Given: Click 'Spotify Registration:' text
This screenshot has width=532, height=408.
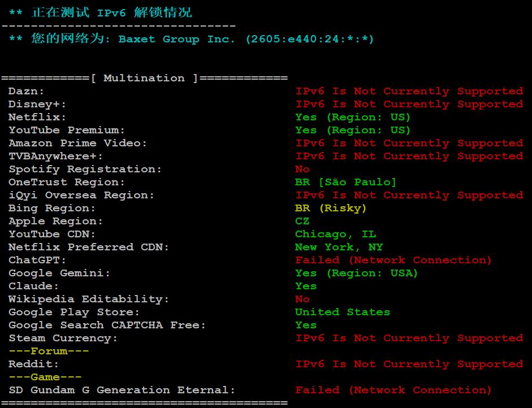Looking at the screenshot, I should [85, 169].
